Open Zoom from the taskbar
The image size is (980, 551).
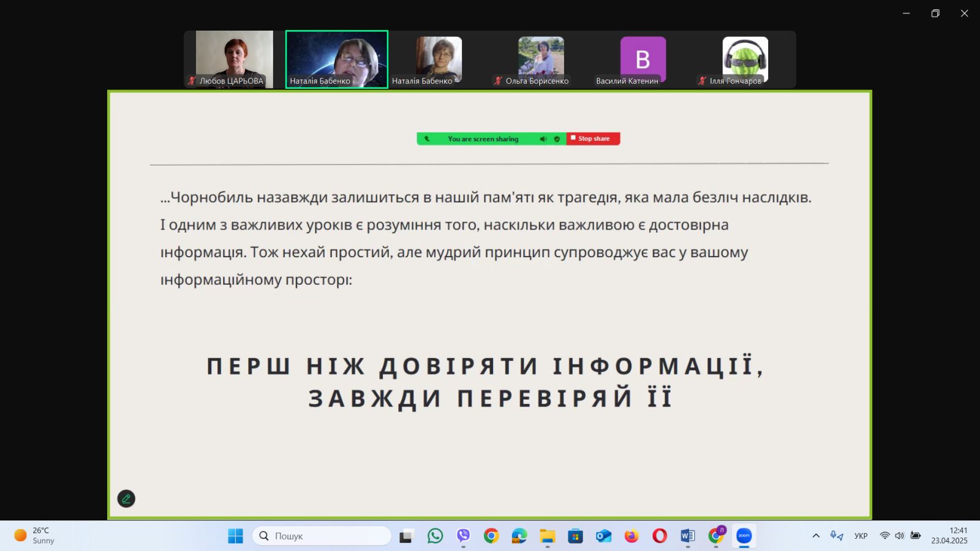coord(744,536)
